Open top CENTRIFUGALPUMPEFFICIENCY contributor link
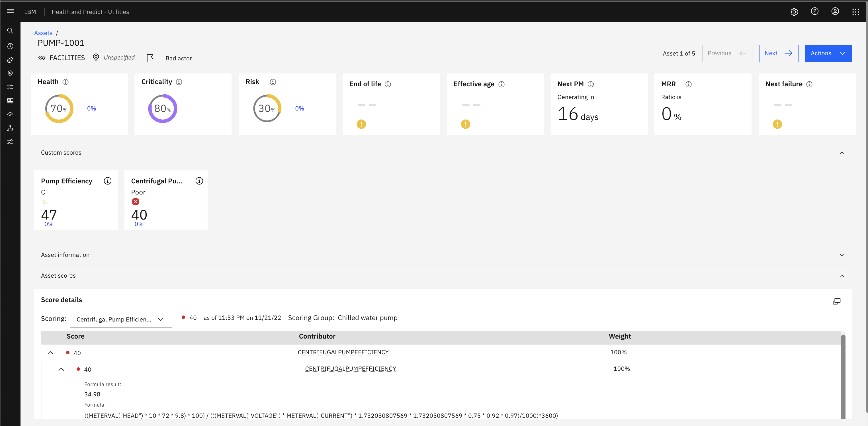This screenshot has height=426, width=868. [x=343, y=352]
